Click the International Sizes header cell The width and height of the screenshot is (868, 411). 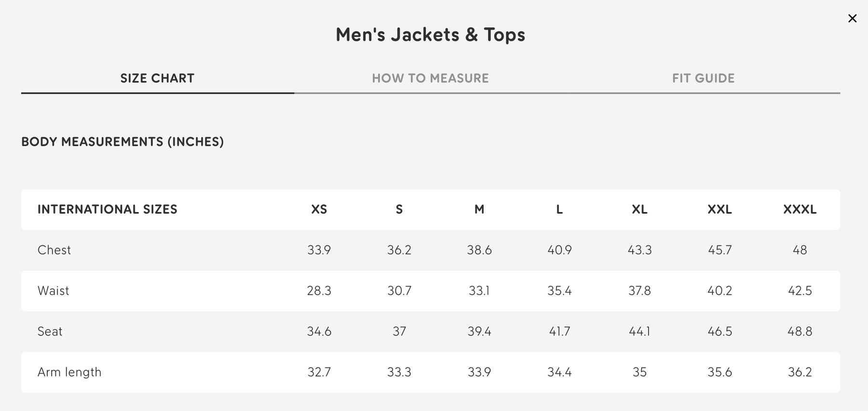[x=108, y=210]
